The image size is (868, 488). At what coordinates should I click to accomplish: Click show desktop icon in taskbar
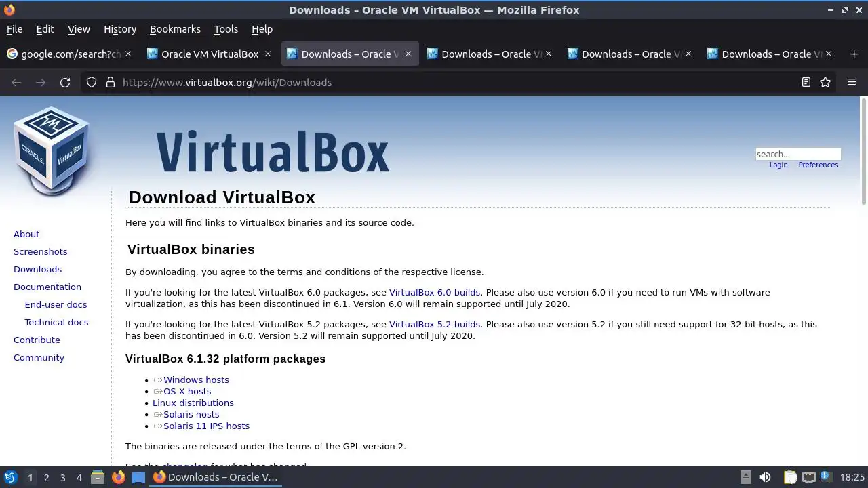point(138,477)
